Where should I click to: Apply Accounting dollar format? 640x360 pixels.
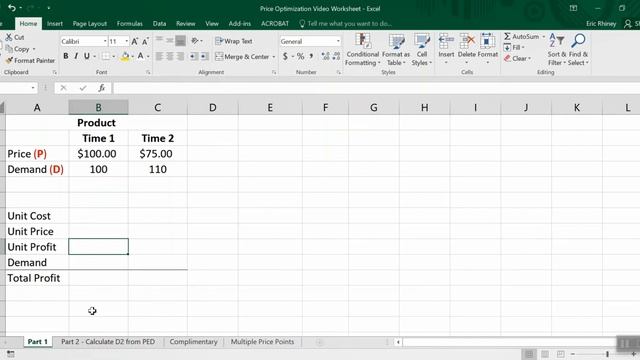pyautogui.click(x=285, y=56)
